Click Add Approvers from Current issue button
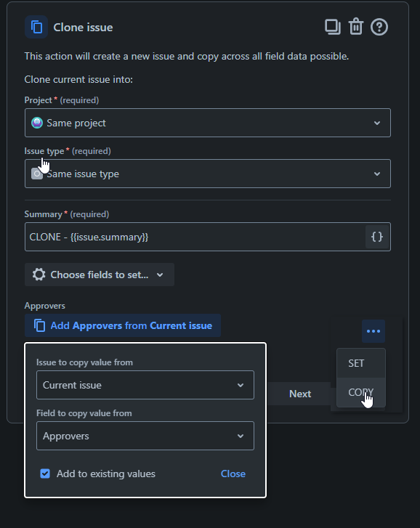Viewport: 420px width, 528px height. coord(123,325)
